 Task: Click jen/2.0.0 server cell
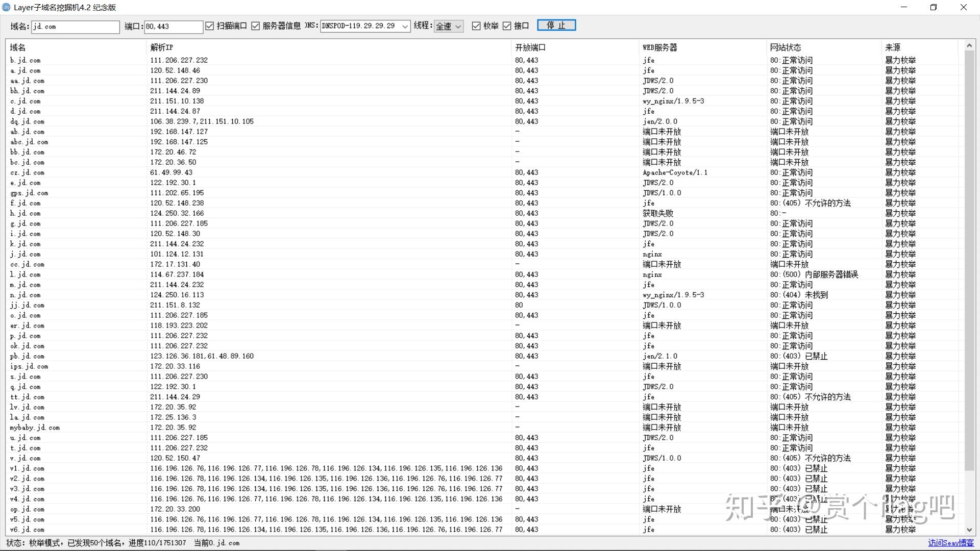pos(659,121)
